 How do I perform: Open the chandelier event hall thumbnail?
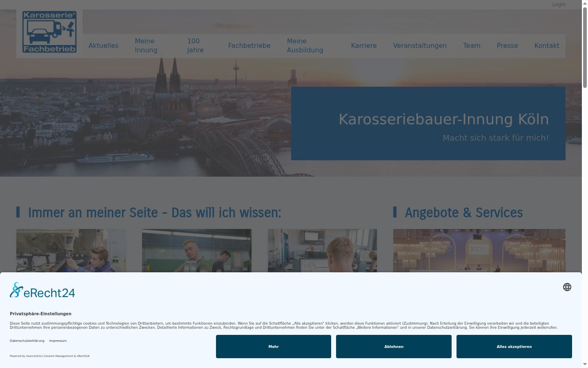[x=479, y=251]
